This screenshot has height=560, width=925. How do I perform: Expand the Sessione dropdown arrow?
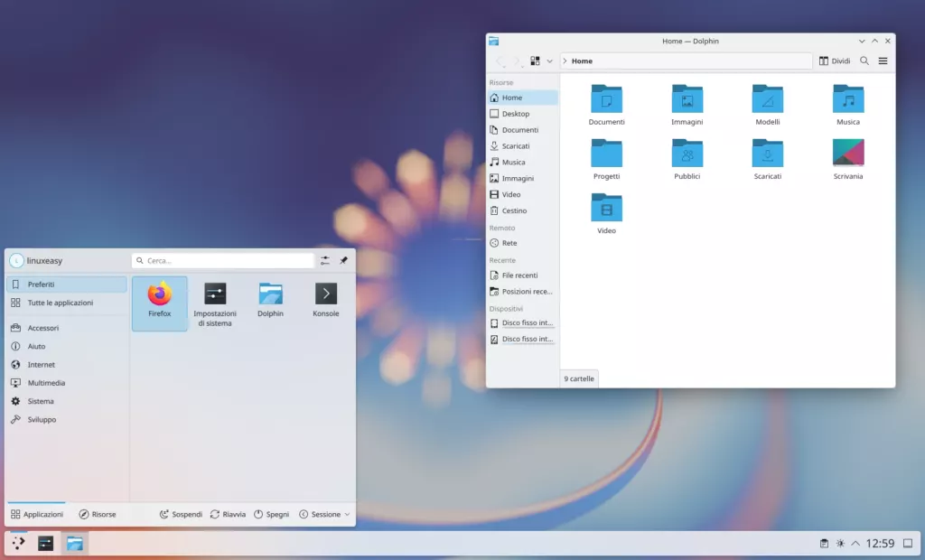[347, 514]
